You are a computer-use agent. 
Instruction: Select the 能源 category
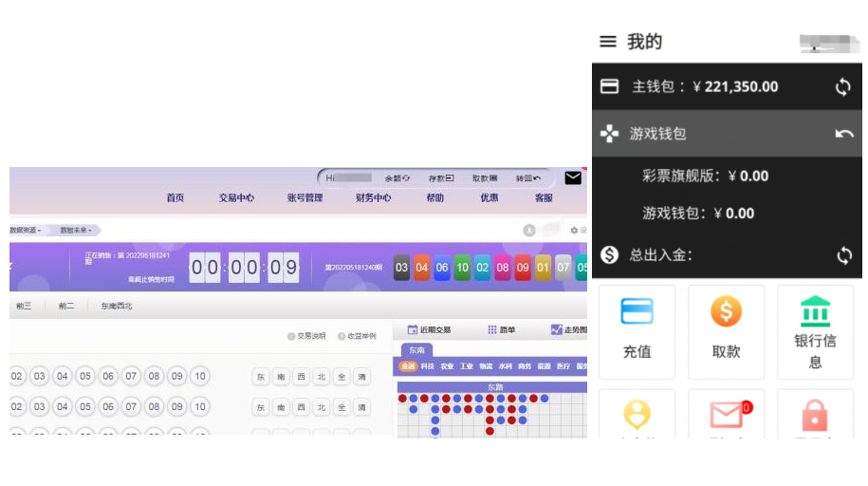click(545, 366)
